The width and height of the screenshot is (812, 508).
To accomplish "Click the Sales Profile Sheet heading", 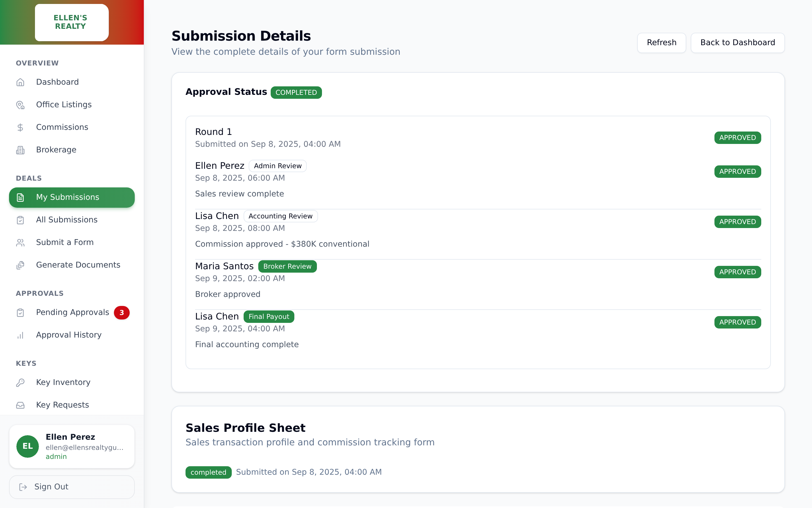I will coord(245,428).
